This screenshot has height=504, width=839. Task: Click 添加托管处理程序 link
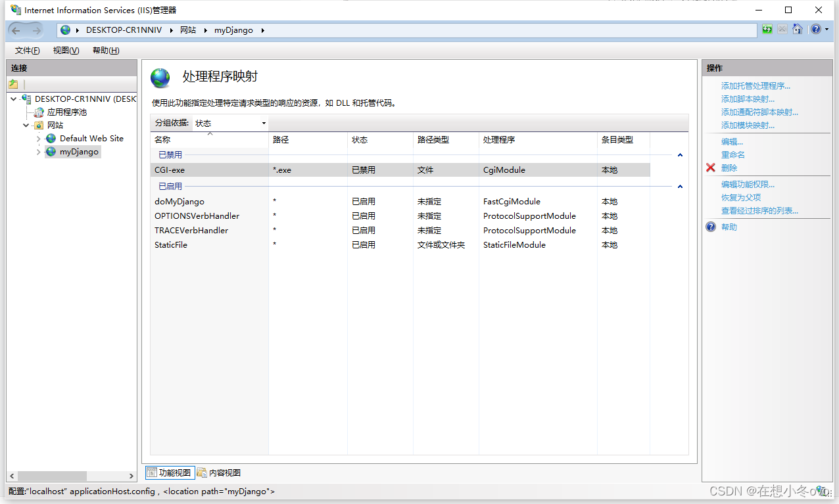(755, 86)
